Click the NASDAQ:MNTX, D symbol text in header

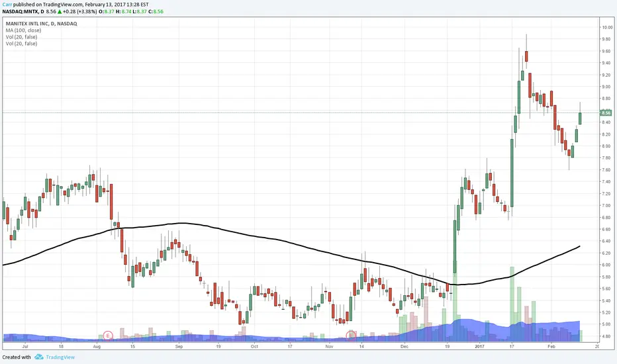pos(23,11)
